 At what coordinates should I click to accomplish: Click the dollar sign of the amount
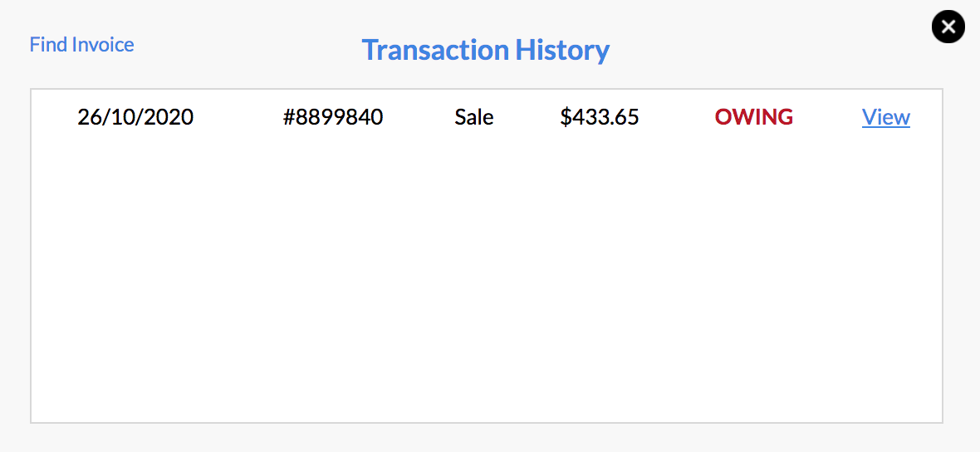tap(566, 117)
